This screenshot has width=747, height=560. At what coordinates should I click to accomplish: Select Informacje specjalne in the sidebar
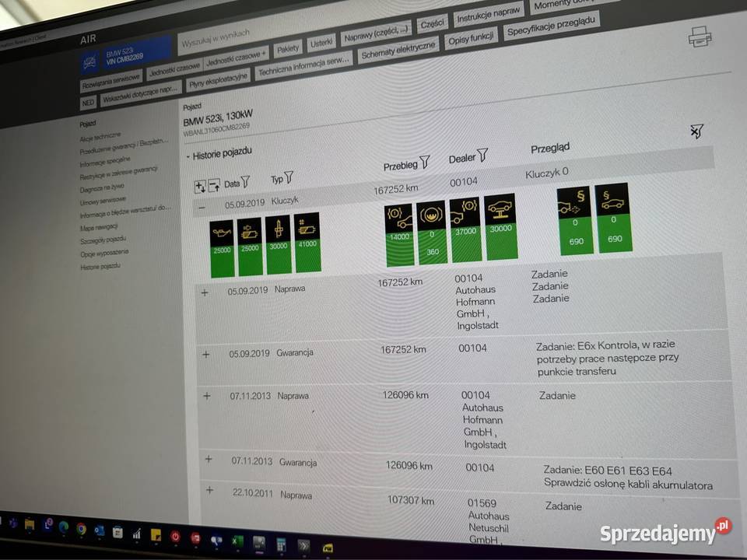[x=105, y=162]
